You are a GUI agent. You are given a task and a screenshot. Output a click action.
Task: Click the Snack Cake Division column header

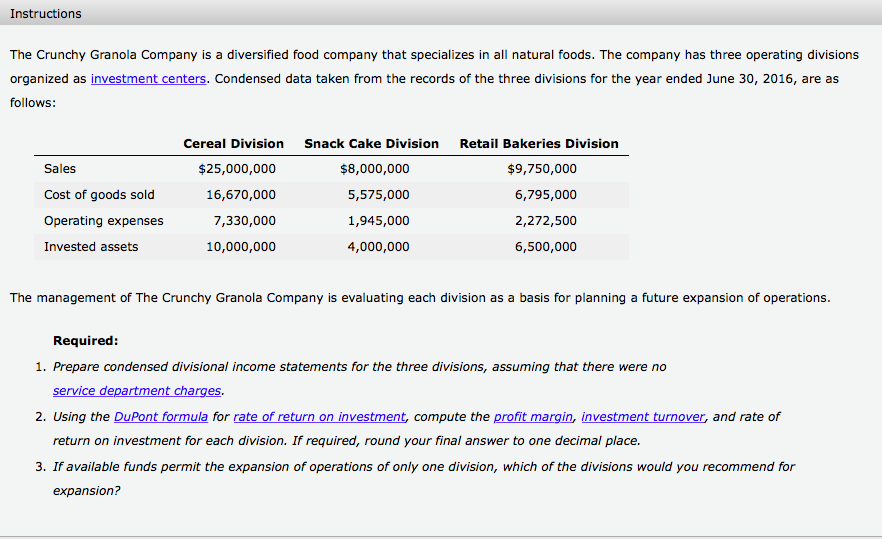pos(371,143)
